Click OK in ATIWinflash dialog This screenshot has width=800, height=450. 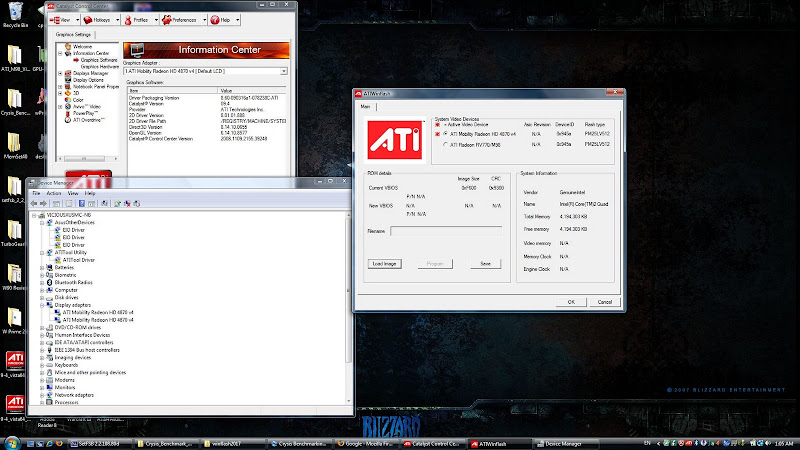(571, 302)
